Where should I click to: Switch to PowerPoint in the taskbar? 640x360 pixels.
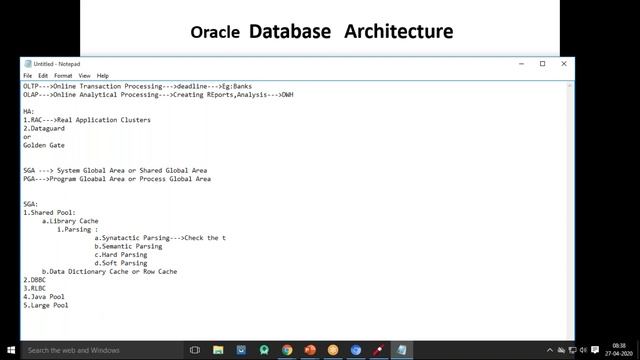point(310,350)
